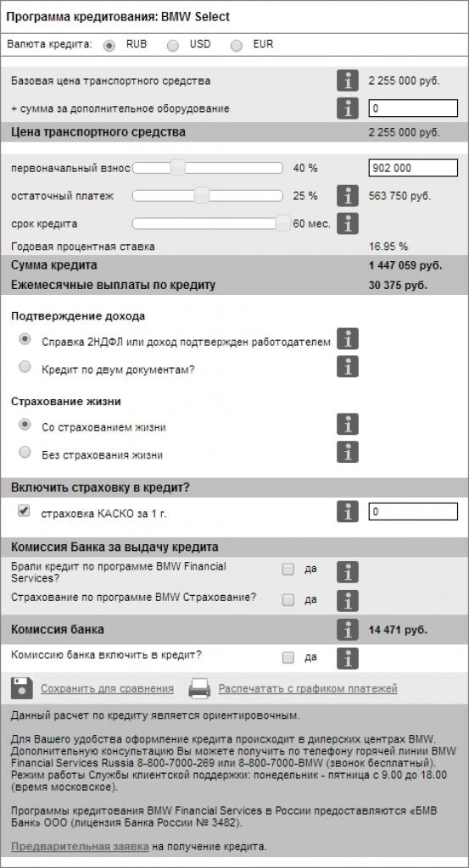Click the floppy disk save icon
Viewport: 469px width, 868px height.
coord(22,688)
